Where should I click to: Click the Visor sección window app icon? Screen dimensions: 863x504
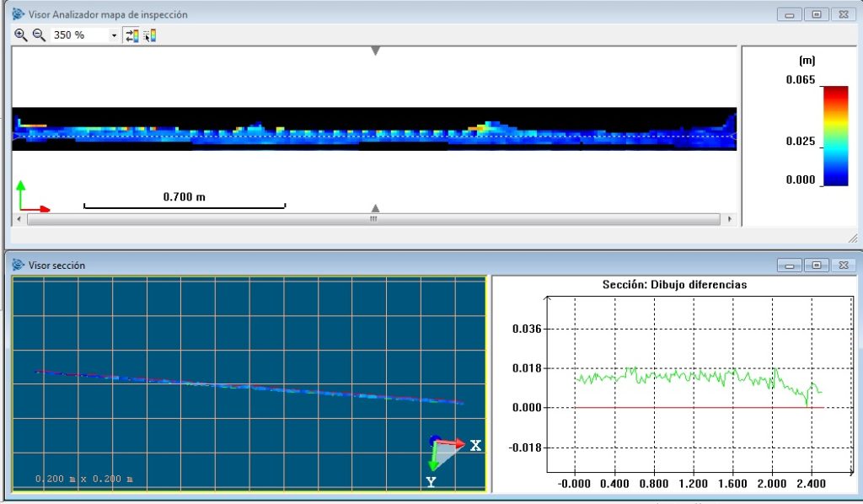(18, 265)
